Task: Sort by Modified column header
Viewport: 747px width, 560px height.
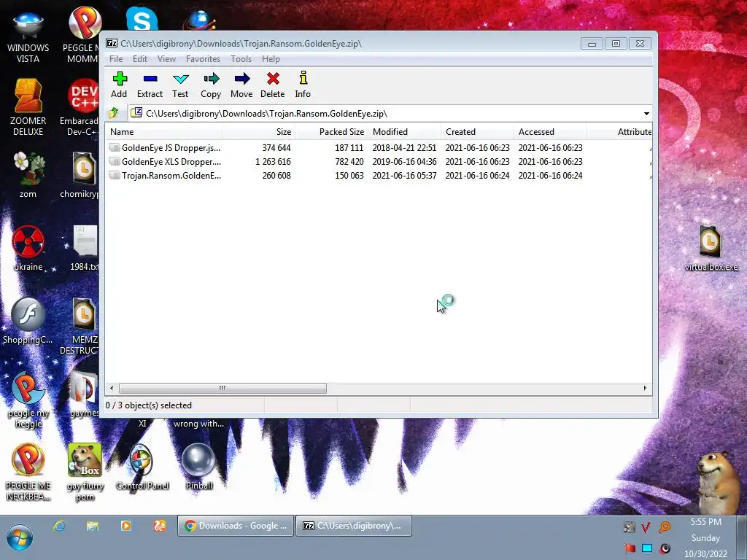Action: point(404,132)
